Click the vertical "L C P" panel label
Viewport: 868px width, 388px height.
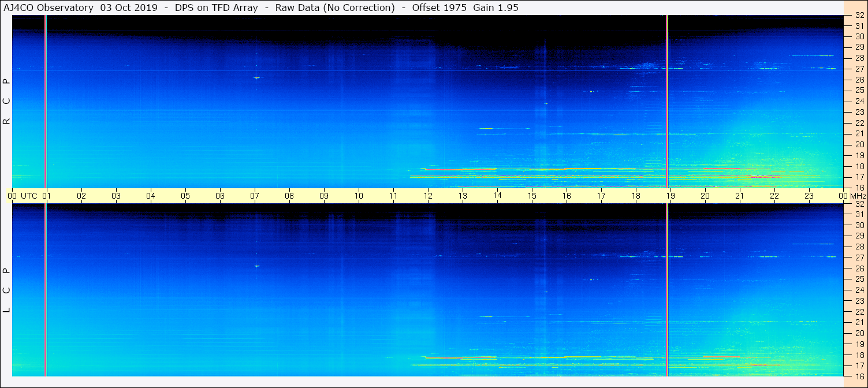click(x=6, y=290)
